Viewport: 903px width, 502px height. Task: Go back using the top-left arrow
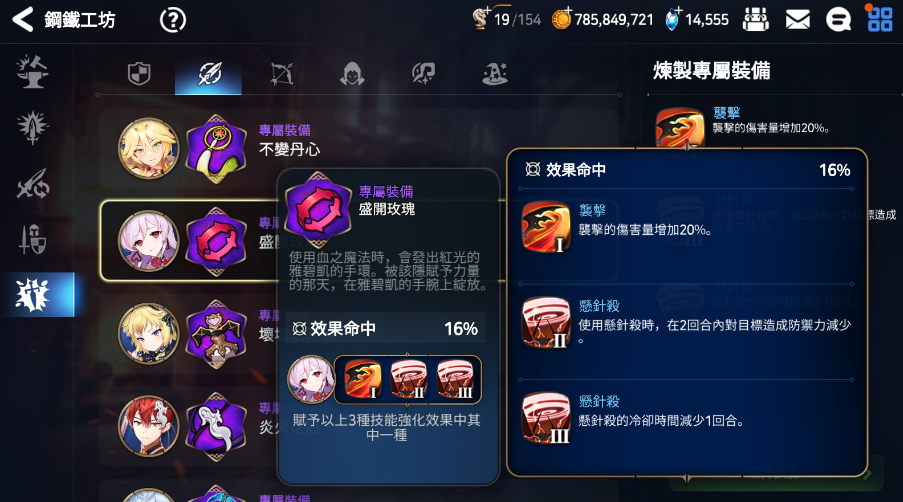[x=23, y=20]
